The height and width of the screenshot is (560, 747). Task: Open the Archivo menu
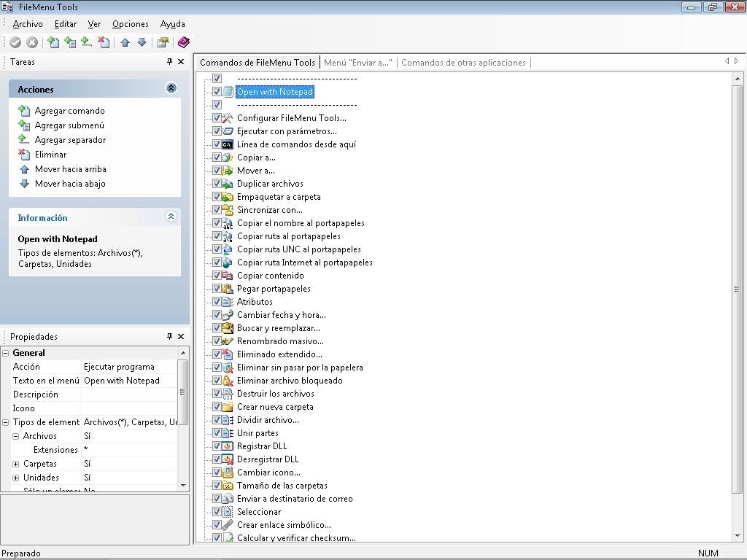28,24
